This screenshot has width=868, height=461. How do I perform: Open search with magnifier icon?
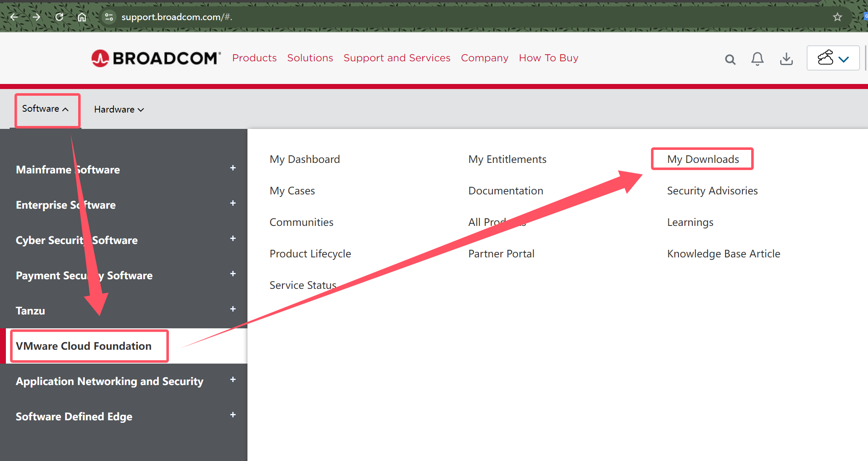730,59
